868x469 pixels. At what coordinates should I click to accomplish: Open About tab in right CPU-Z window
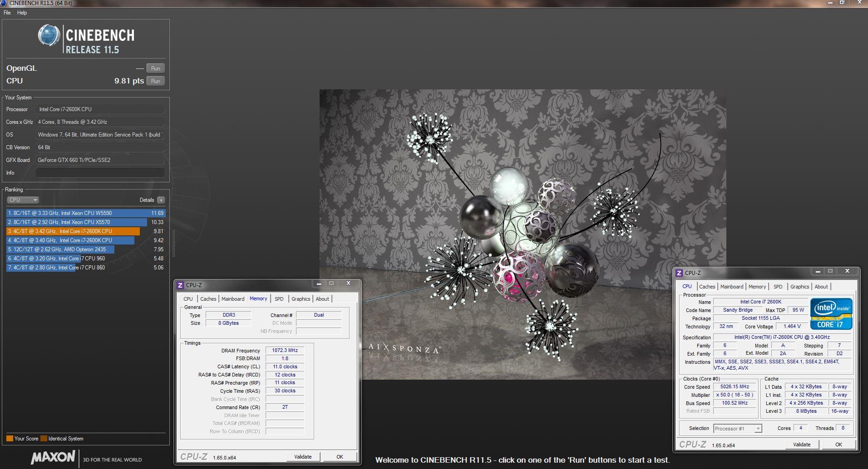821,287
